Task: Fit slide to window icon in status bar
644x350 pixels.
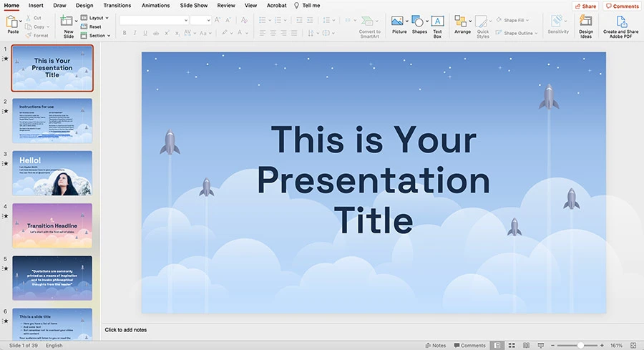Action: (x=634, y=345)
